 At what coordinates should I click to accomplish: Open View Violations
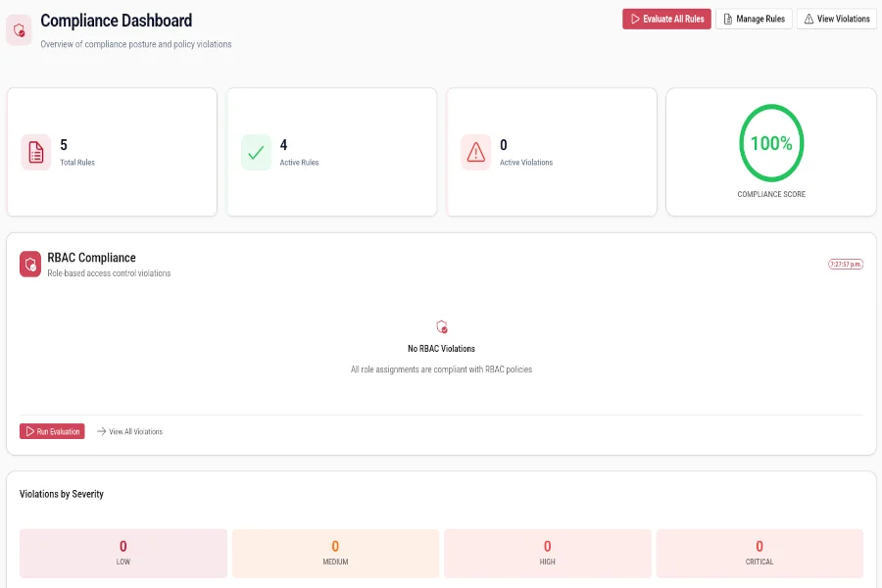click(836, 19)
